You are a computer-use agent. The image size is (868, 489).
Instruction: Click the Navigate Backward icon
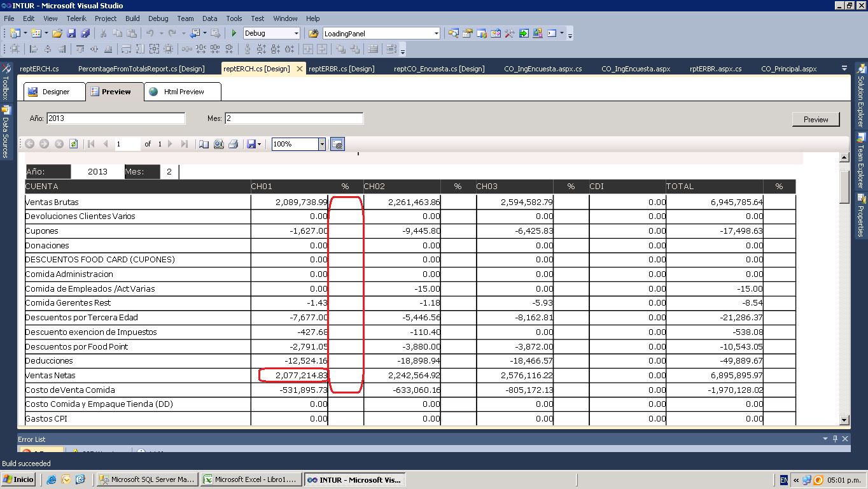coord(195,33)
